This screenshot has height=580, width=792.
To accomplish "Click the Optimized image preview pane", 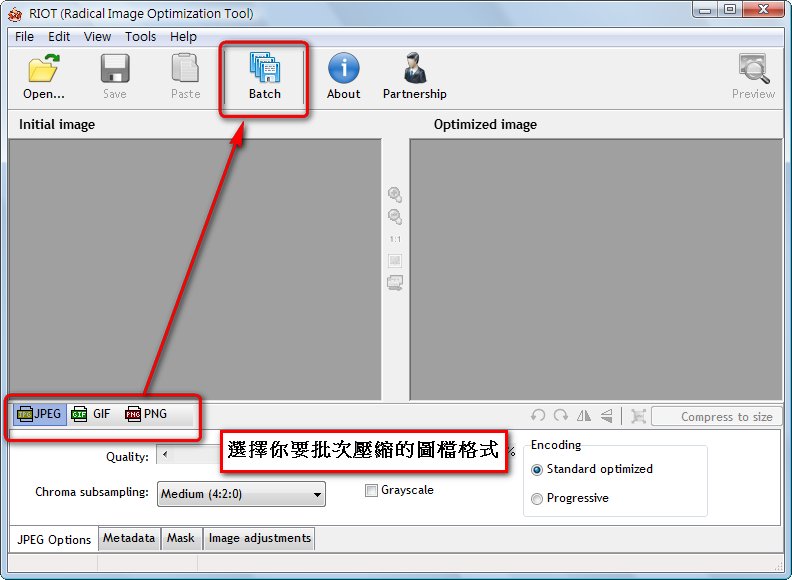I will [x=596, y=270].
